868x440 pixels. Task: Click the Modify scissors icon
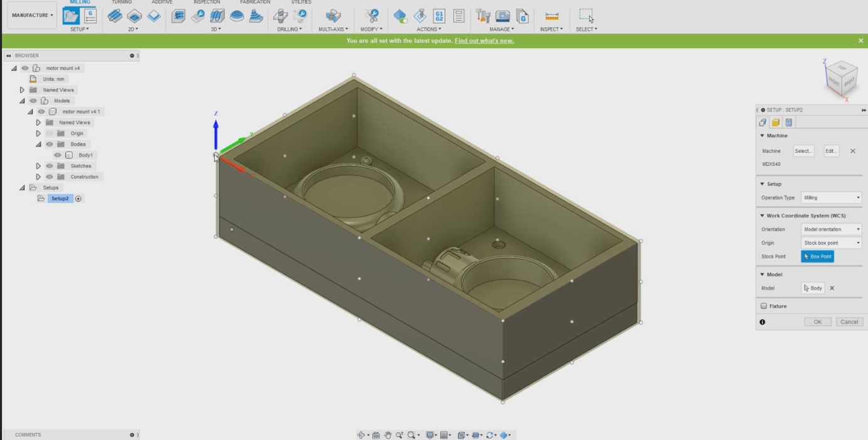[372, 16]
